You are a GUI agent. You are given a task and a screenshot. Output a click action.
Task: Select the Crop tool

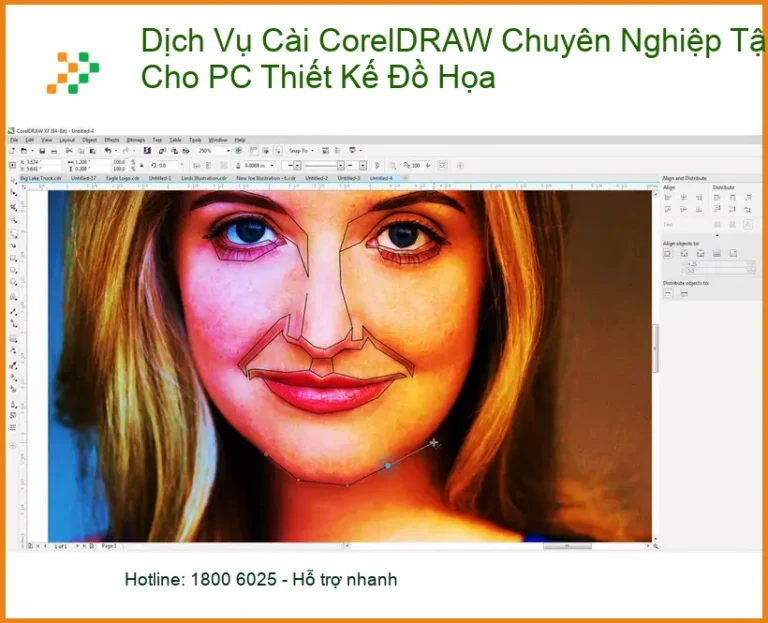pos(13,206)
